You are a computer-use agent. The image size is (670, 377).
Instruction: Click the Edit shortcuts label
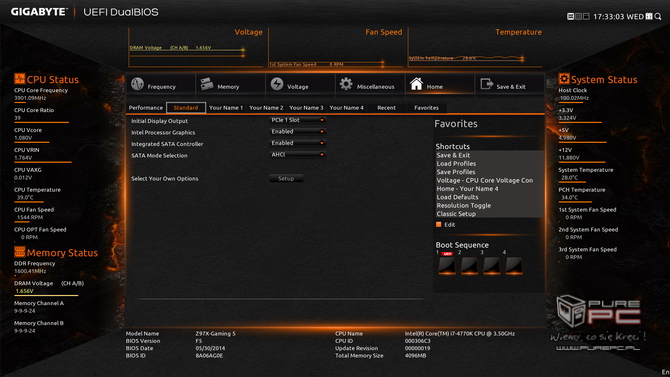click(450, 225)
